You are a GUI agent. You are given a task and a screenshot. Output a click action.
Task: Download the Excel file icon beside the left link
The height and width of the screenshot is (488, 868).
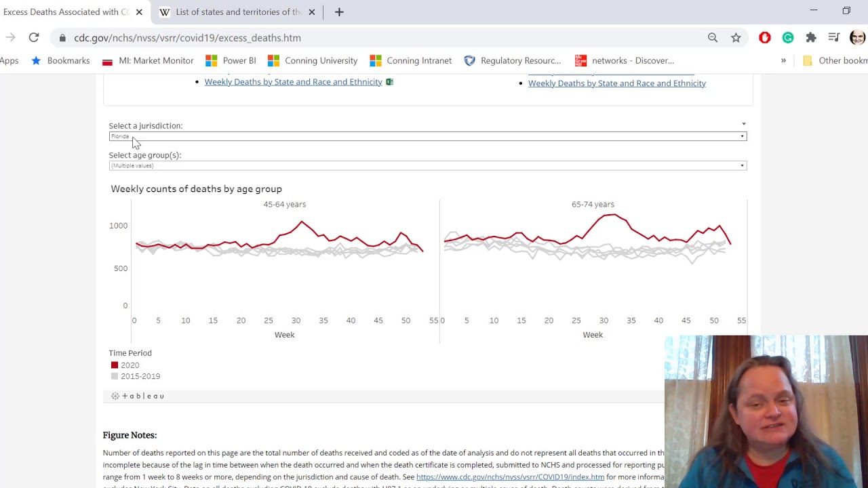coord(389,82)
